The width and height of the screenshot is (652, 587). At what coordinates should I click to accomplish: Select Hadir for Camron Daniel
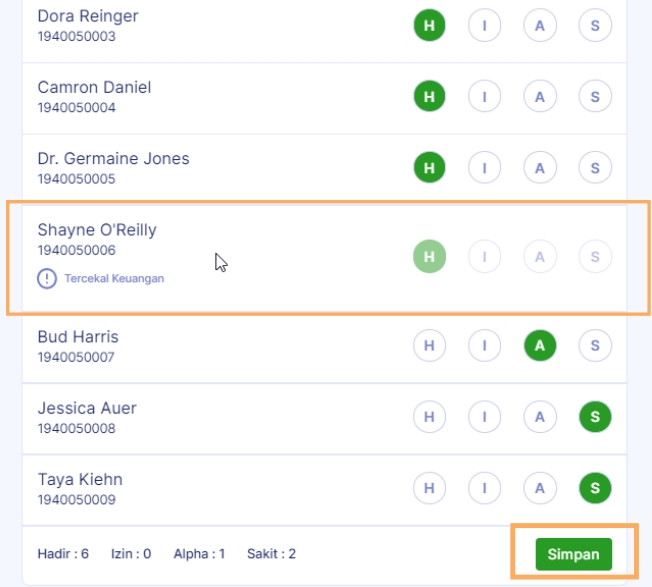(430, 97)
